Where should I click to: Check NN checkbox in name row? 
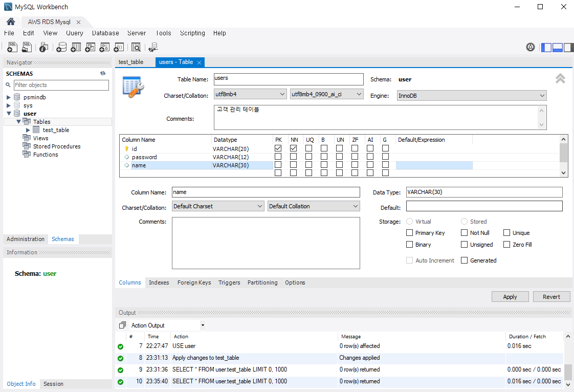pos(293,165)
